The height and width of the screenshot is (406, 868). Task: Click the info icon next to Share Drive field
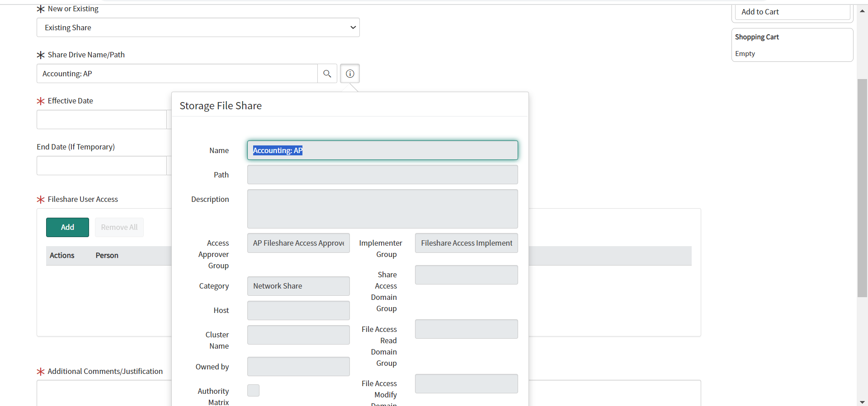pyautogui.click(x=350, y=74)
